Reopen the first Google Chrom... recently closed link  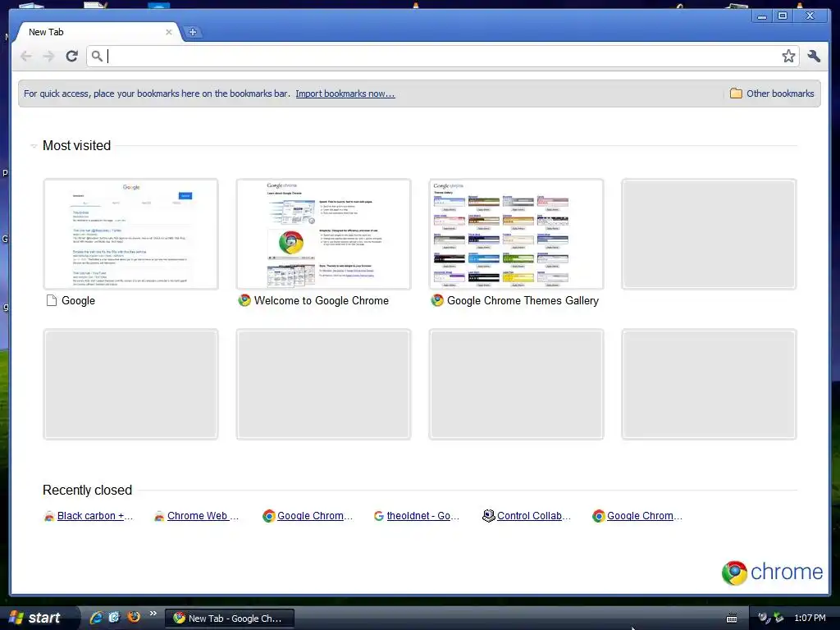315,516
